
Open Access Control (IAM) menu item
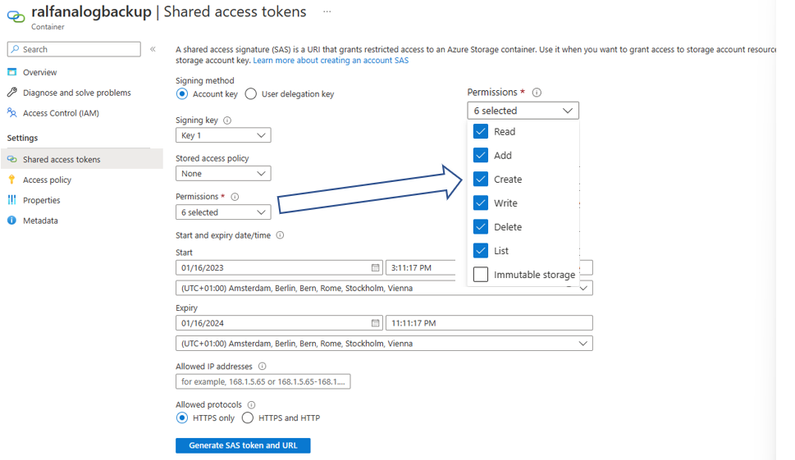point(60,113)
